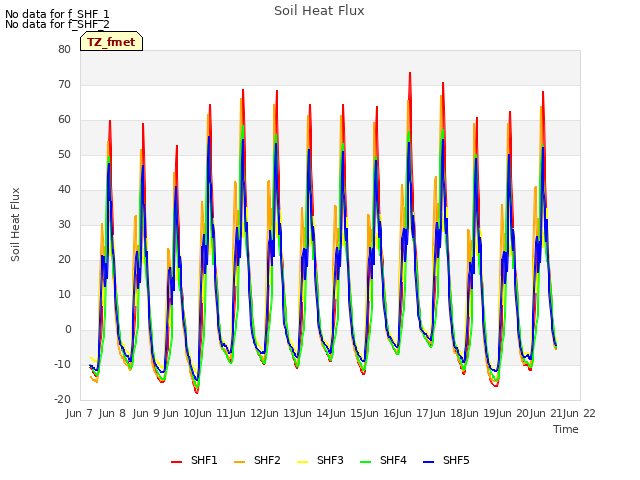
Task: Click the Jun 22 x-axis tick label
Action: (x=580, y=413)
